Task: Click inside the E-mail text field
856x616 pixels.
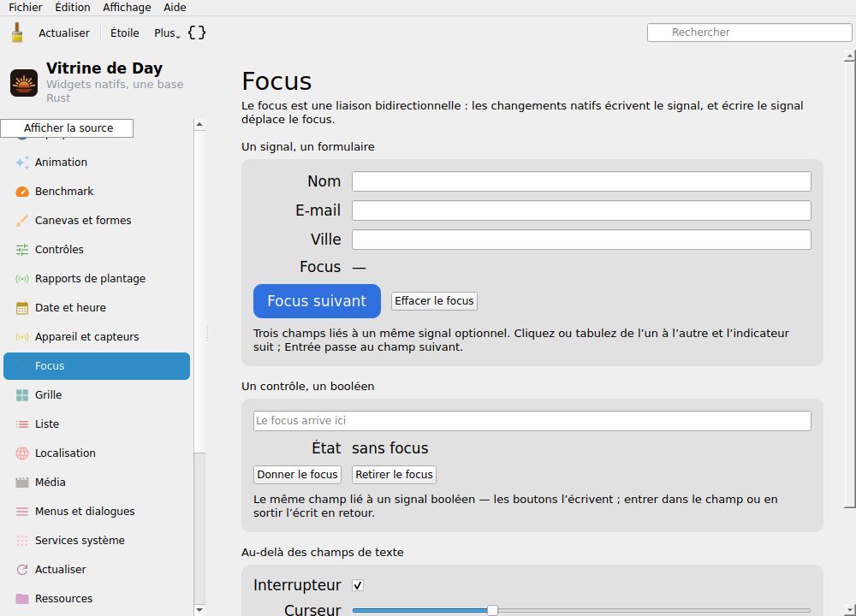Action: [x=581, y=210]
